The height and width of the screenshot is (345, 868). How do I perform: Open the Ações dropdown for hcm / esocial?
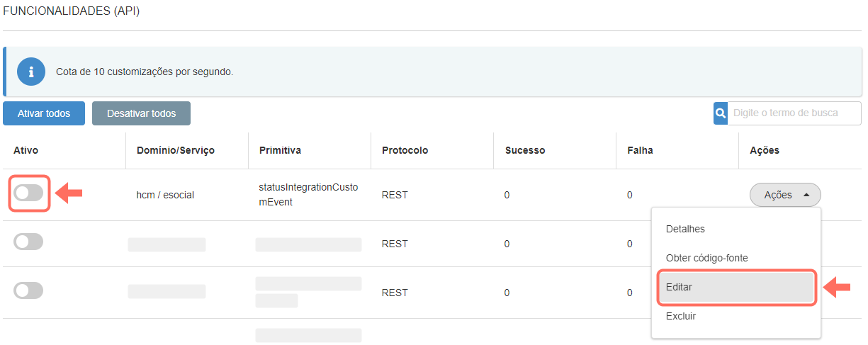(785, 195)
